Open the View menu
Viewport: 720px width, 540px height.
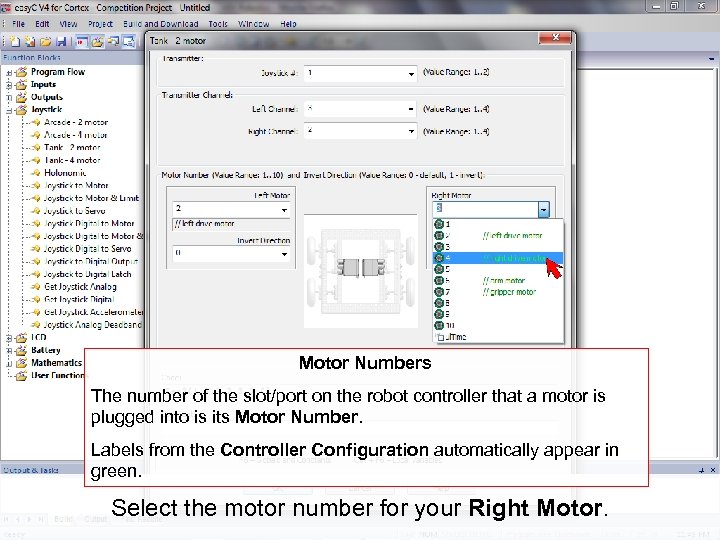click(x=68, y=24)
